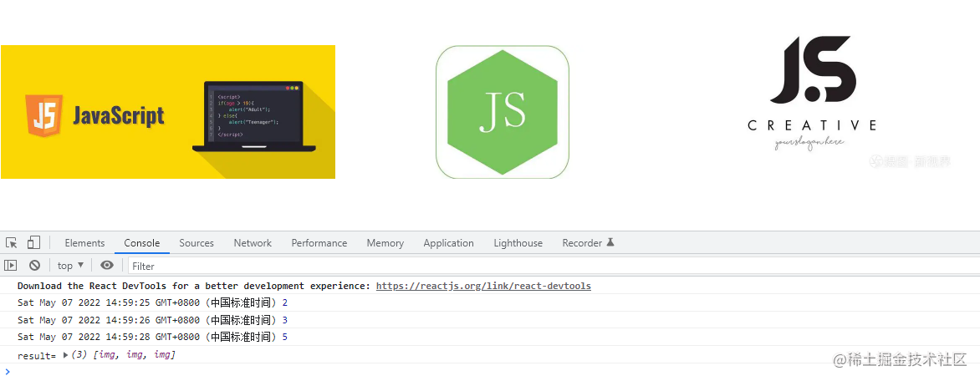The image size is (980, 381).
Task: Switch to the Memory tab
Action: click(385, 243)
